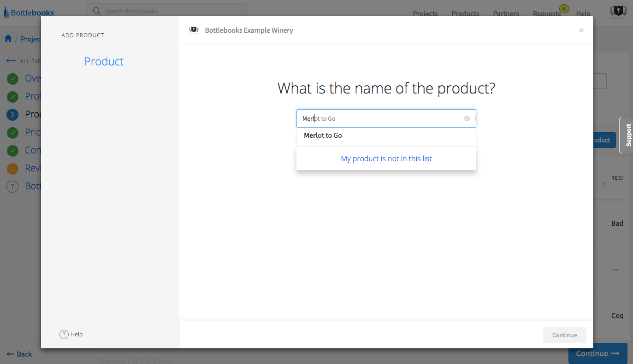This screenshot has width=633, height=364.
Task: Click the 'ADD PRODUCT' heading text
Action: coord(83,35)
